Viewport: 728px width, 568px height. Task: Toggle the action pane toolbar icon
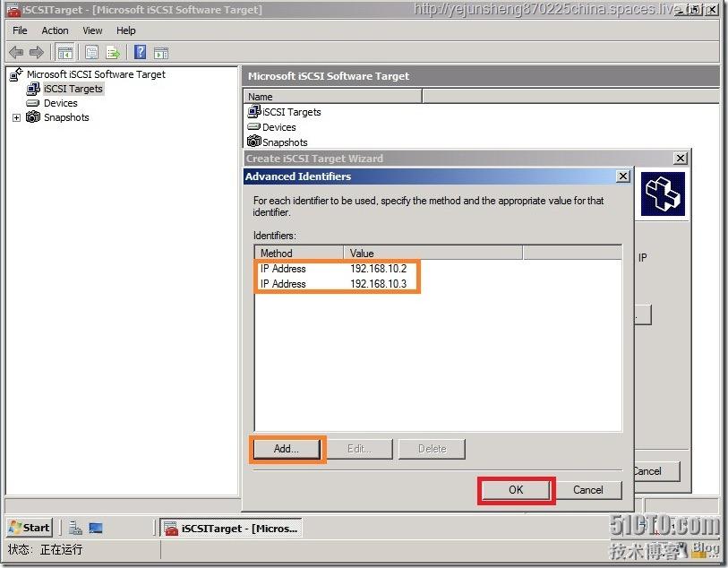coord(161,53)
